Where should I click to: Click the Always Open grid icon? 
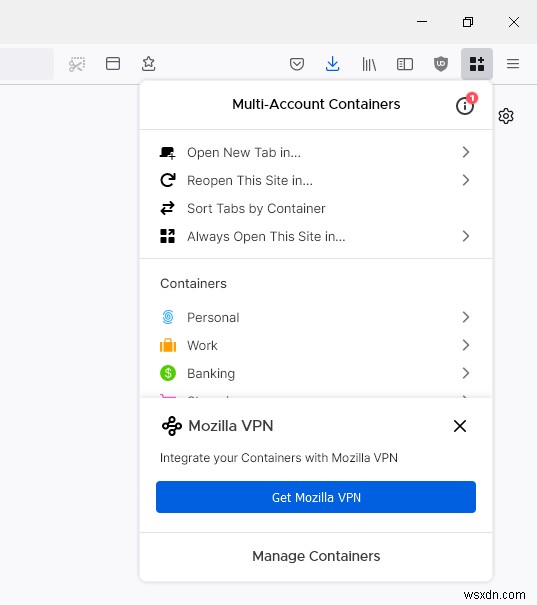[x=167, y=236]
